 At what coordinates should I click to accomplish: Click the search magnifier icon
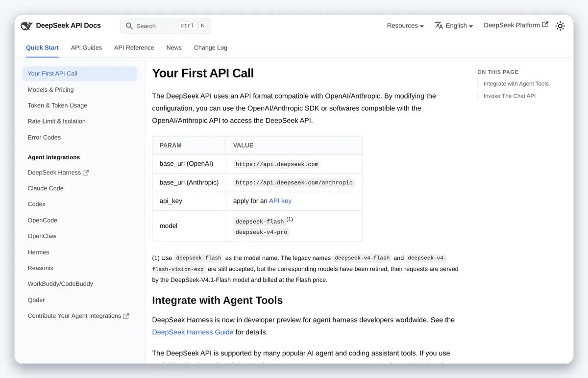pyautogui.click(x=129, y=26)
